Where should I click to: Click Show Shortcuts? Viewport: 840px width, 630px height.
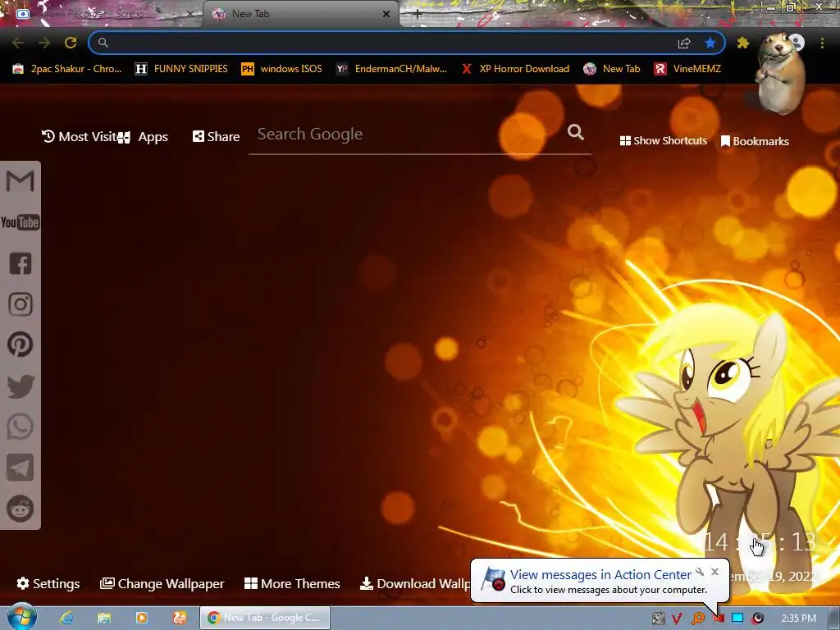[663, 141]
